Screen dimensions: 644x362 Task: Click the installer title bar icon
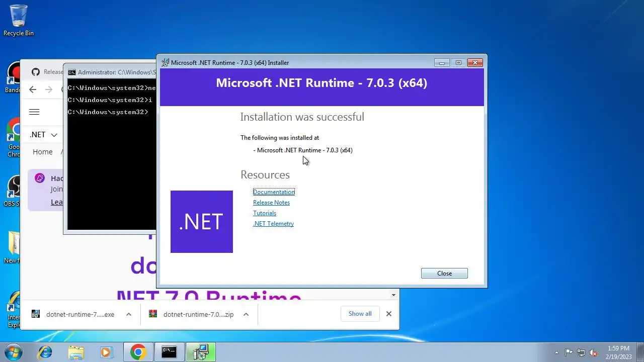pos(165,63)
